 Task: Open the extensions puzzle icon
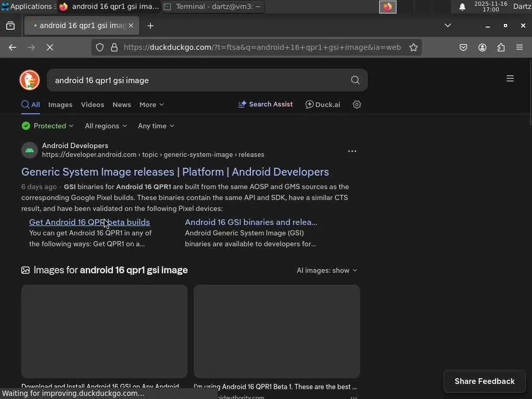[x=501, y=47]
